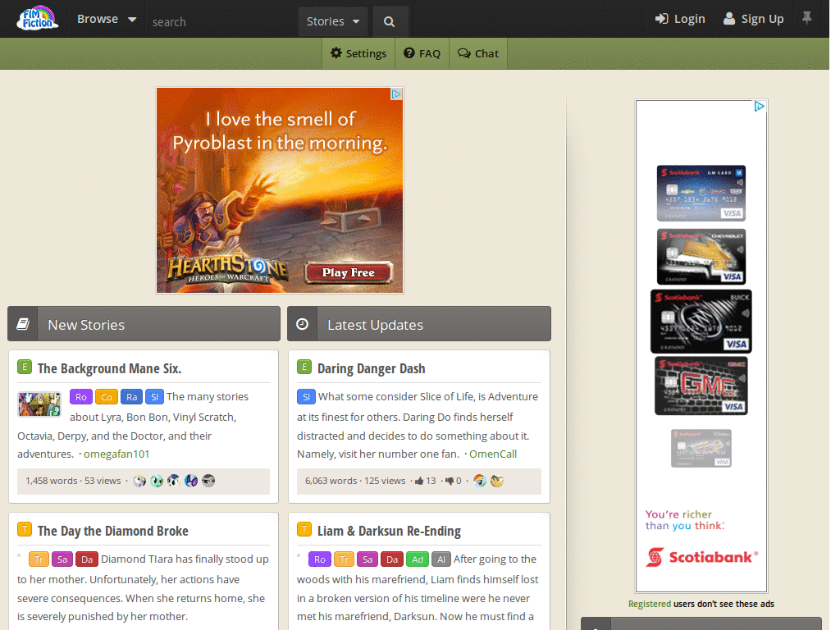Focus the search input field
Viewport: 840px width, 630px height.
coord(221,22)
